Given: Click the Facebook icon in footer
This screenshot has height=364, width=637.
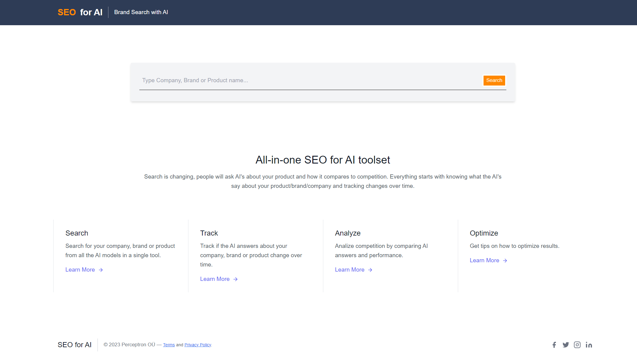Looking at the screenshot, I should coord(554,345).
